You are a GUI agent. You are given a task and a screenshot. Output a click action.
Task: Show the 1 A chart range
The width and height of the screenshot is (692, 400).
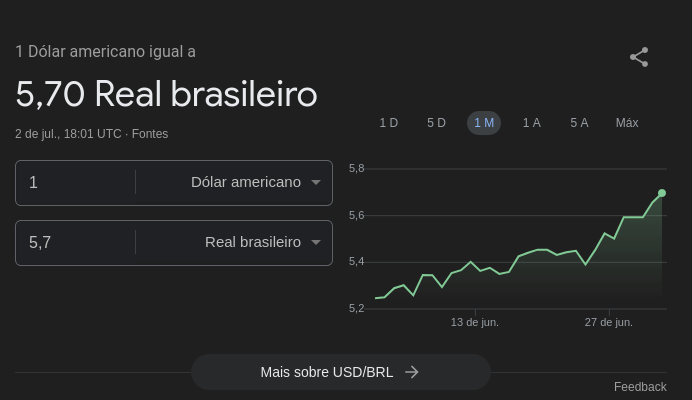point(531,123)
